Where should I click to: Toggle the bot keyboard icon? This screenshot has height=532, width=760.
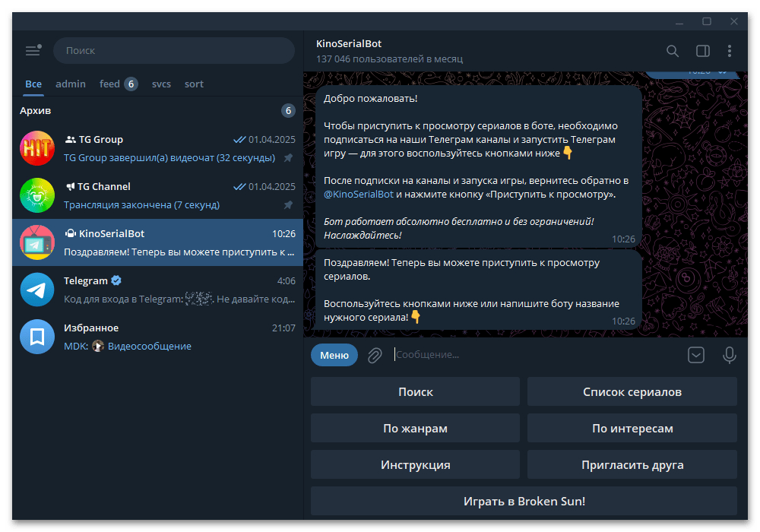[696, 355]
